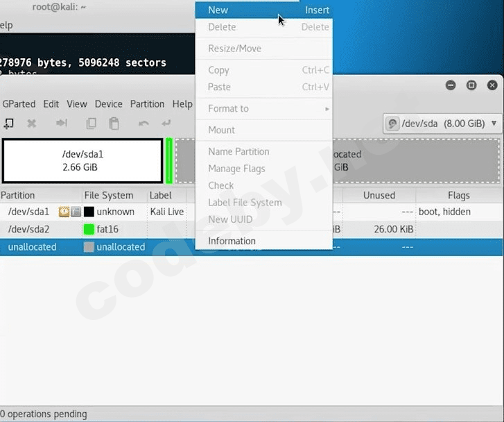
Task: Click the black unknown file system swatch
Action: (x=89, y=212)
